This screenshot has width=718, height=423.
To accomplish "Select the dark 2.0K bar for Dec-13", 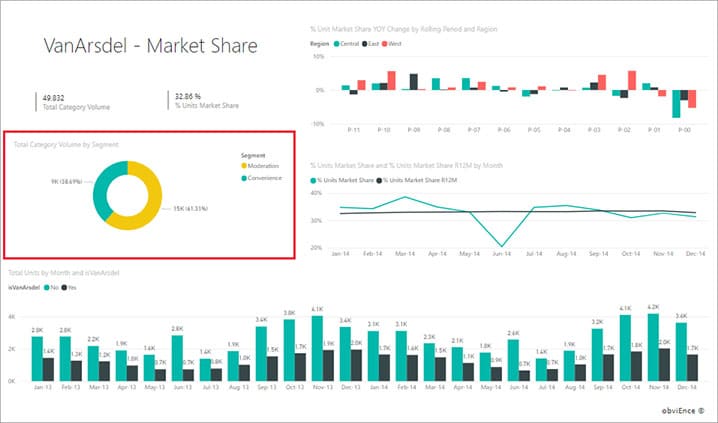I will (356, 365).
